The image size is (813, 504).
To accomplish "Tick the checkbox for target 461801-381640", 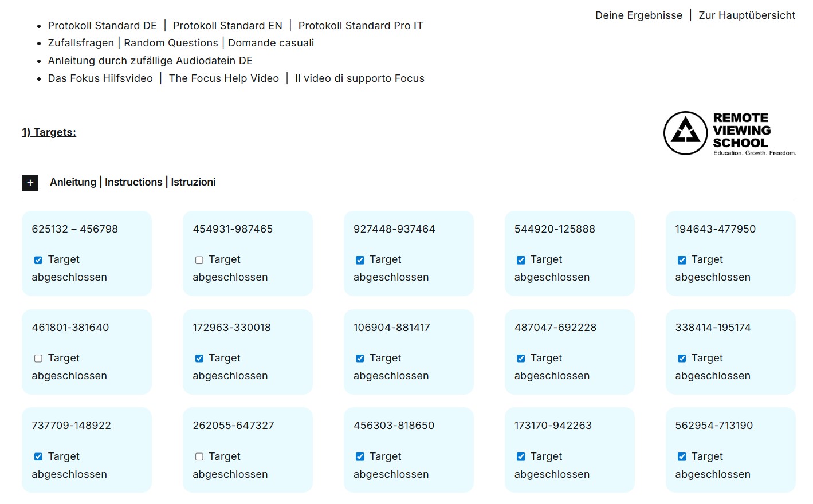I will click(x=38, y=359).
